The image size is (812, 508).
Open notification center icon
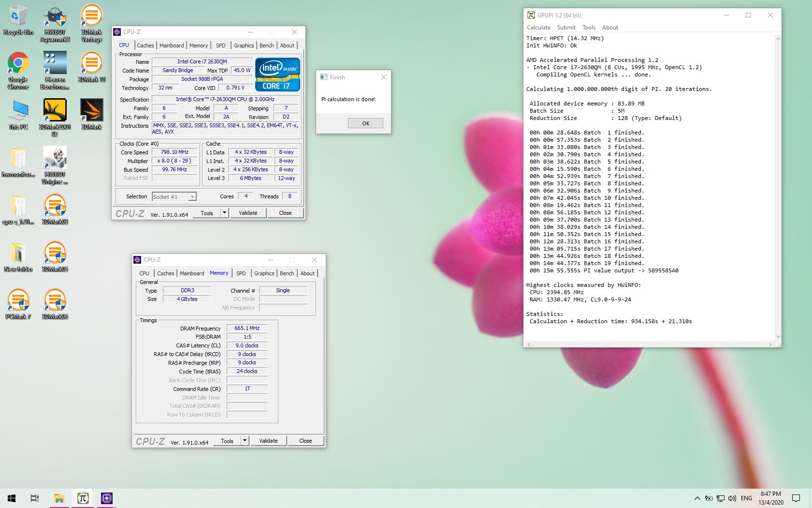coord(796,498)
